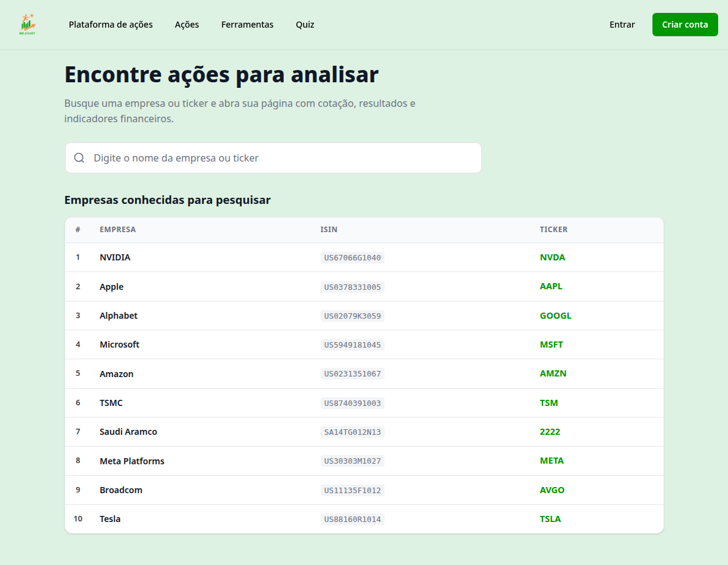
Task: Click the META ticker
Action: 552,461
